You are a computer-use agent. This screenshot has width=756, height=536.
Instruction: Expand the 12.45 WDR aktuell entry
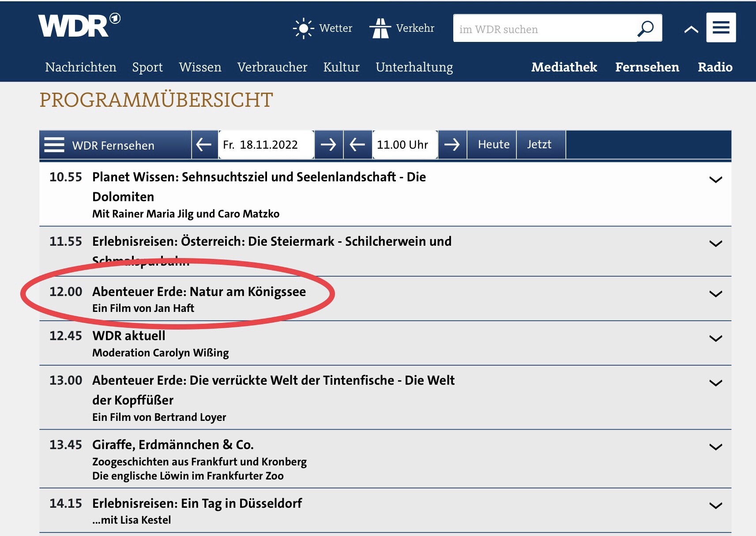[x=715, y=338]
